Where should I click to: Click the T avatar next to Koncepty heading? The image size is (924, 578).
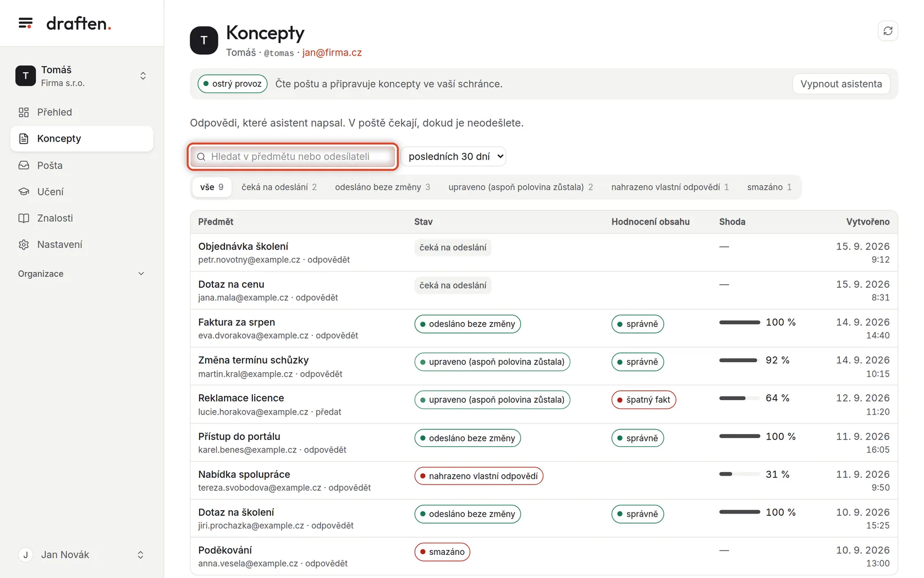(204, 40)
